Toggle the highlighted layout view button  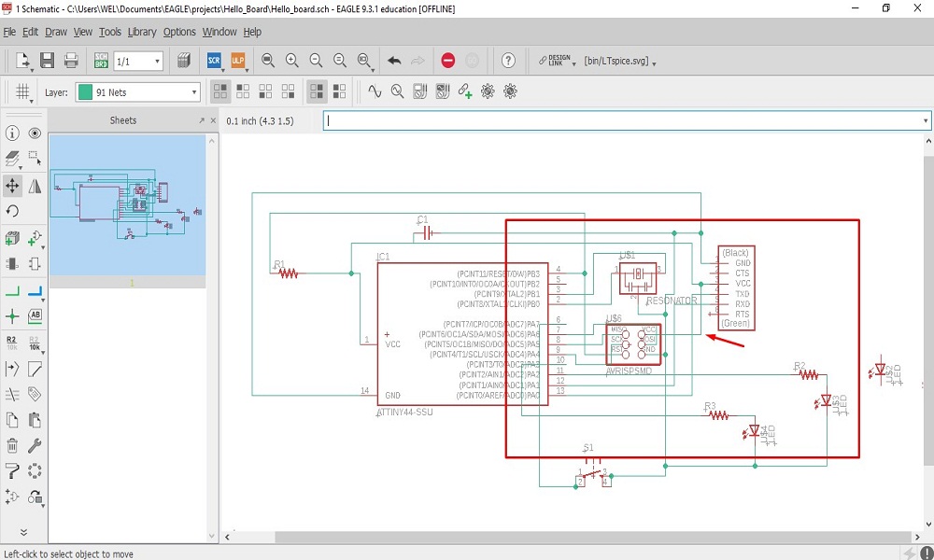pyautogui.click(x=317, y=91)
